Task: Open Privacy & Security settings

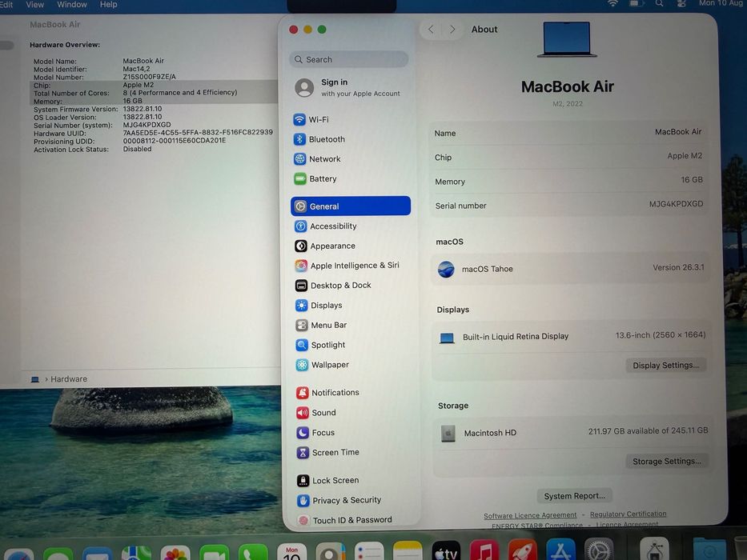Action: tap(339, 501)
